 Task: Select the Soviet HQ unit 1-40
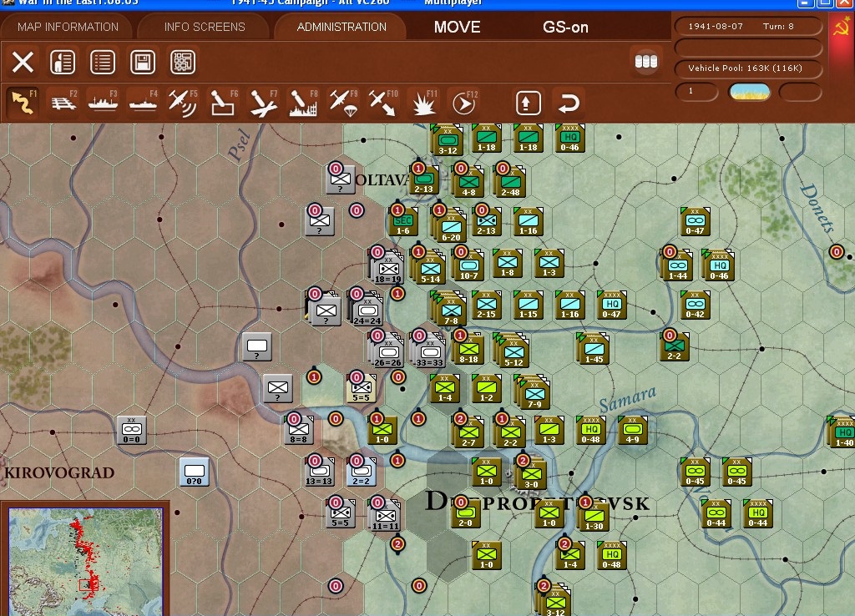point(842,432)
